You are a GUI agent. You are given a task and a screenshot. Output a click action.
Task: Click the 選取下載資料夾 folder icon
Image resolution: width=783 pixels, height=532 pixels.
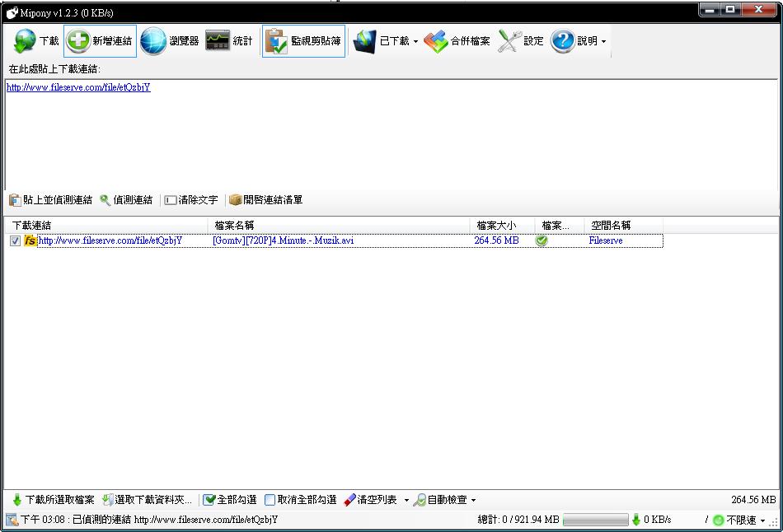[x=108, y=500]
